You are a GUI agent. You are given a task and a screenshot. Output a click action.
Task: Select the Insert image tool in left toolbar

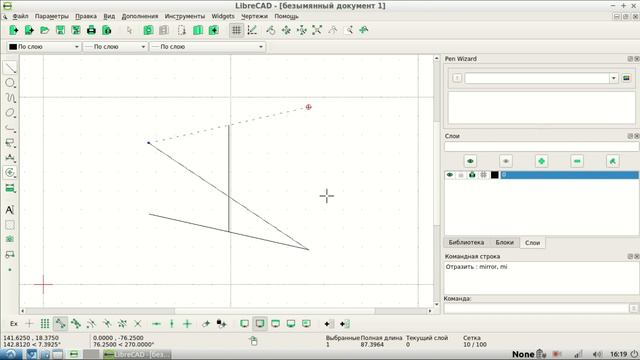tap(10, 240)
